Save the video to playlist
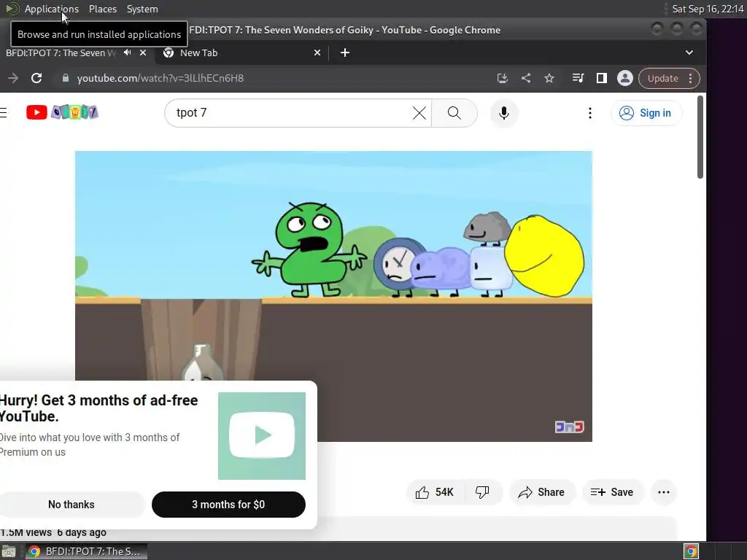This screenshot has height=560, width=747. 612,492
